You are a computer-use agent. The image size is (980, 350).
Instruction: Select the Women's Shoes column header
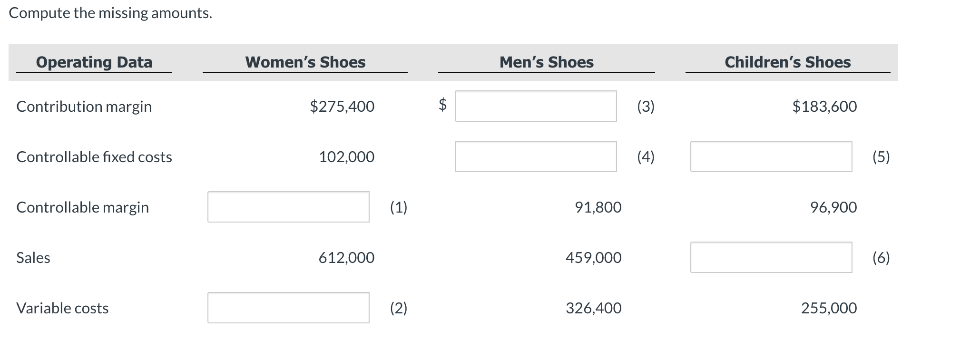pyautogui.click(x=305, y=62)
